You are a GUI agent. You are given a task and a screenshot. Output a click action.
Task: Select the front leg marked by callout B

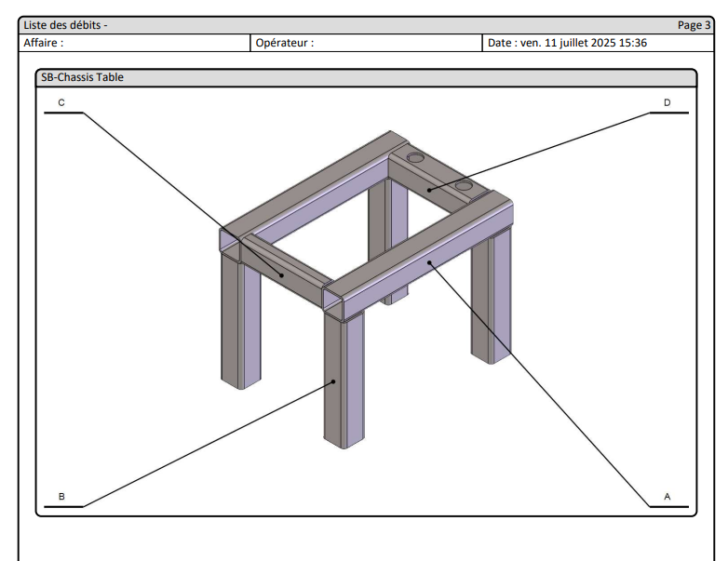point(342,381)
